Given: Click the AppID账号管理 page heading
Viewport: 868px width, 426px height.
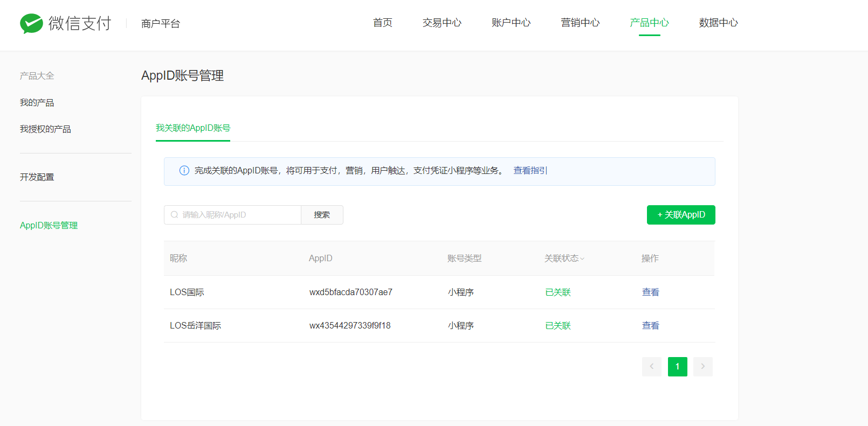Looking at the screenshot, I should pos(182,76).
